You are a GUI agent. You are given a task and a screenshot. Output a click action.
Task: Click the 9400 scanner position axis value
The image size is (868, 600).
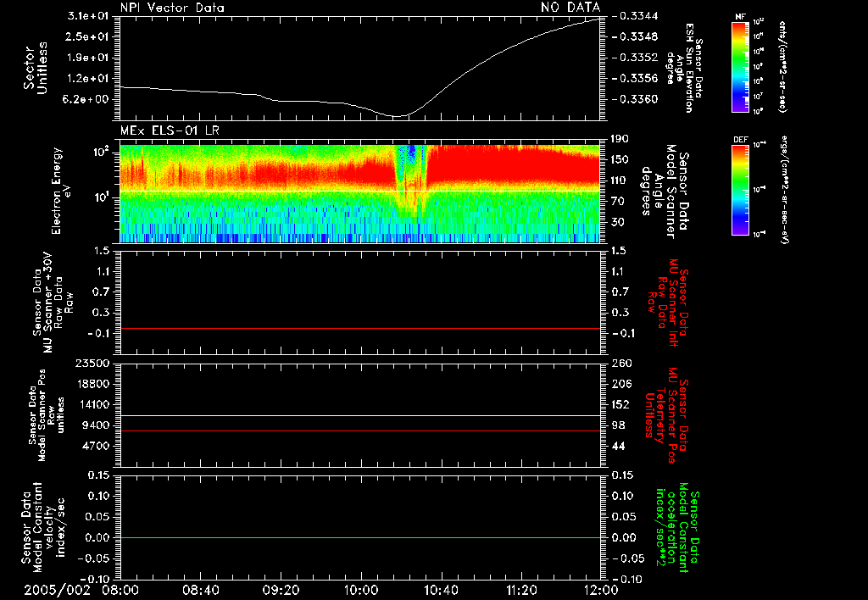(x=97, y=425)
